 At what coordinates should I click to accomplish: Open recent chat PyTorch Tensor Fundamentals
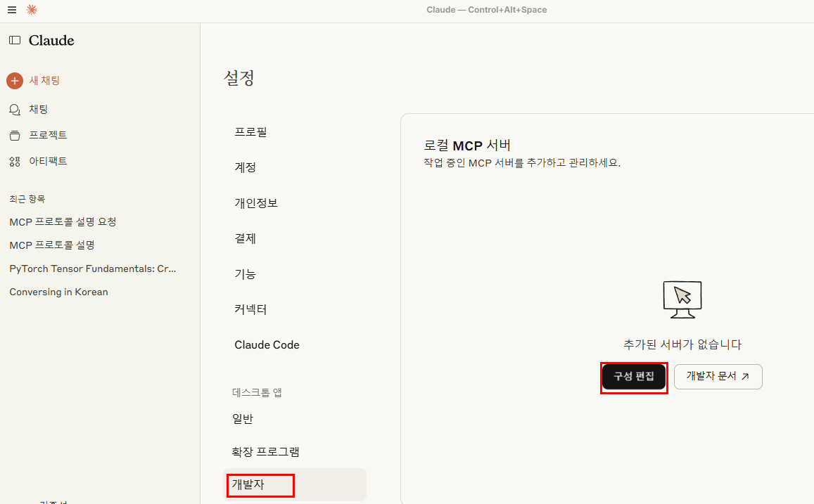coord(92,269)
